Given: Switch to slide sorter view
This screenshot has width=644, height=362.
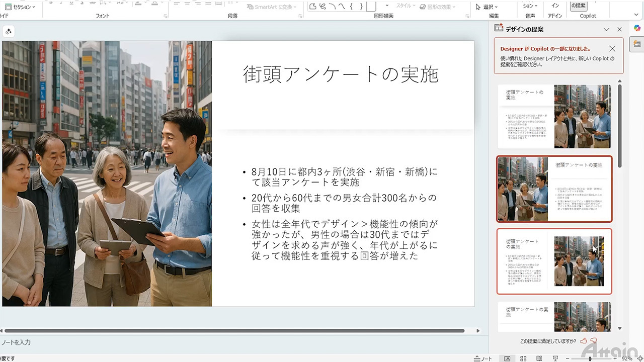Looking at the screenshot, I should (x=523, y=358).
